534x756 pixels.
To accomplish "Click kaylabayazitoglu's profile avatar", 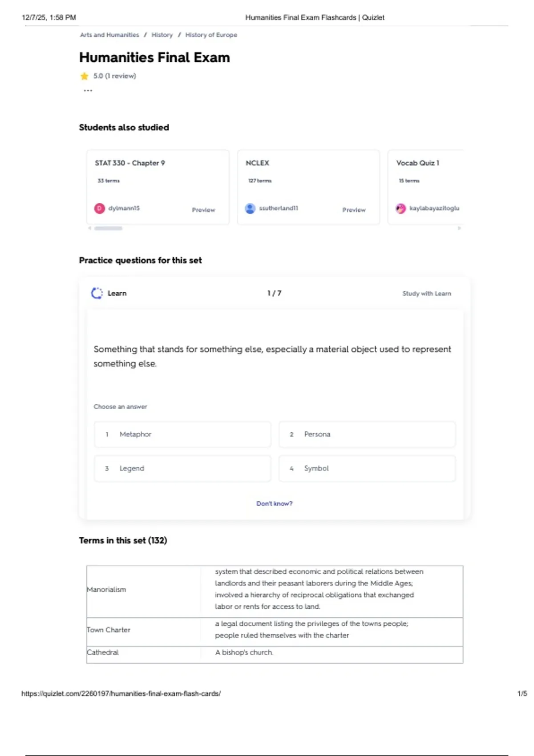I will tap(401, 208).
